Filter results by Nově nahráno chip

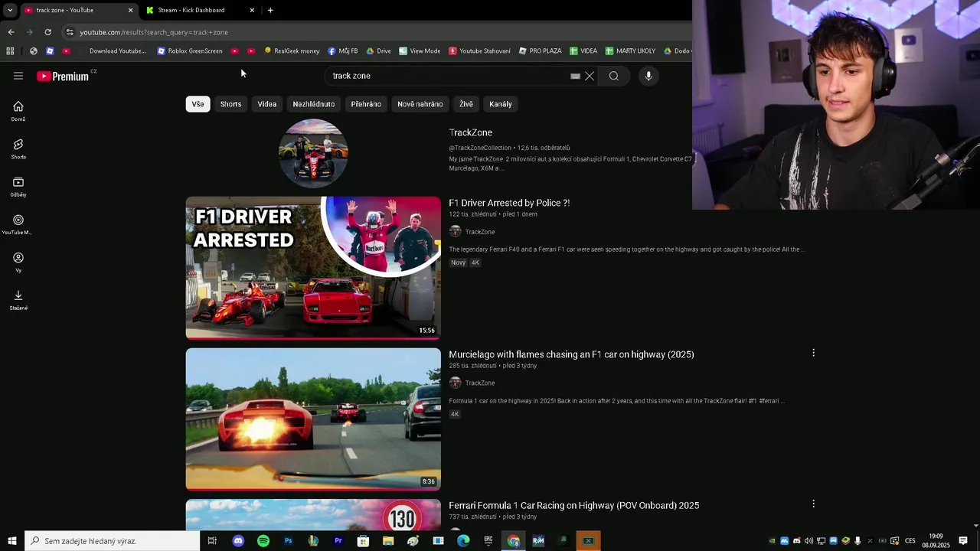click(420, 104)
